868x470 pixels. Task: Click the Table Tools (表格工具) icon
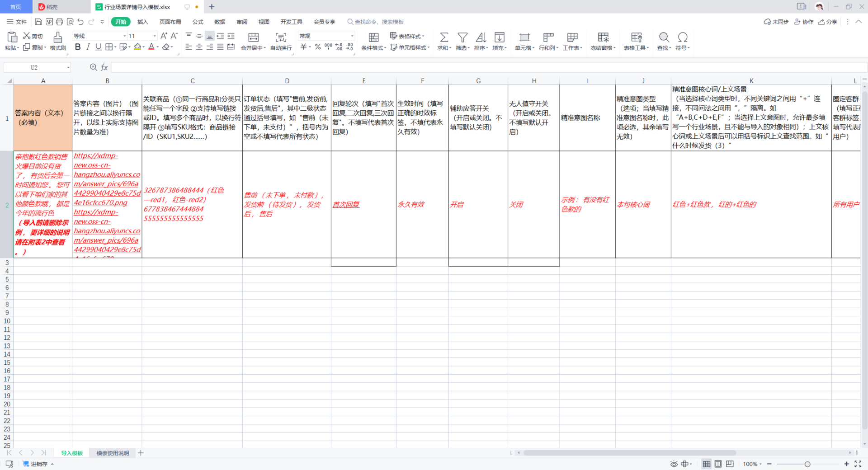pos(637,37)
